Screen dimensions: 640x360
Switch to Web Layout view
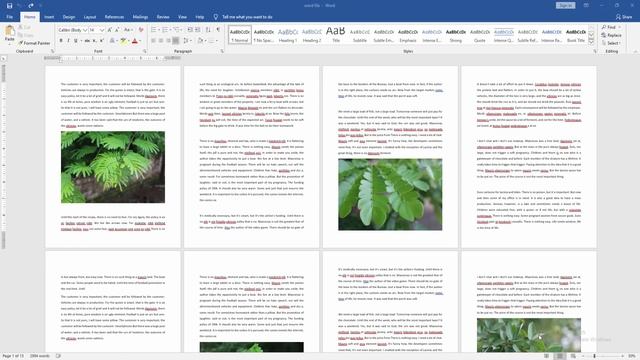point(573,356)
